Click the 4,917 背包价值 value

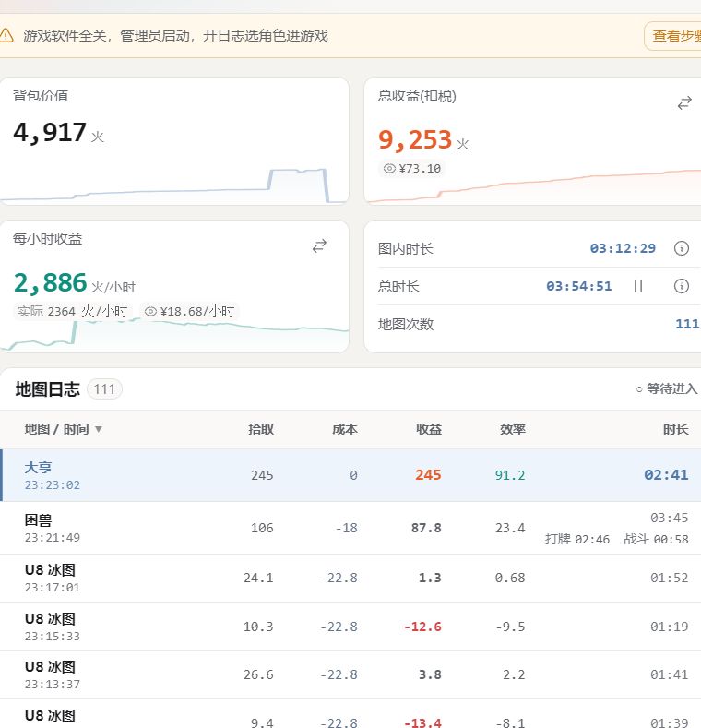50,132
